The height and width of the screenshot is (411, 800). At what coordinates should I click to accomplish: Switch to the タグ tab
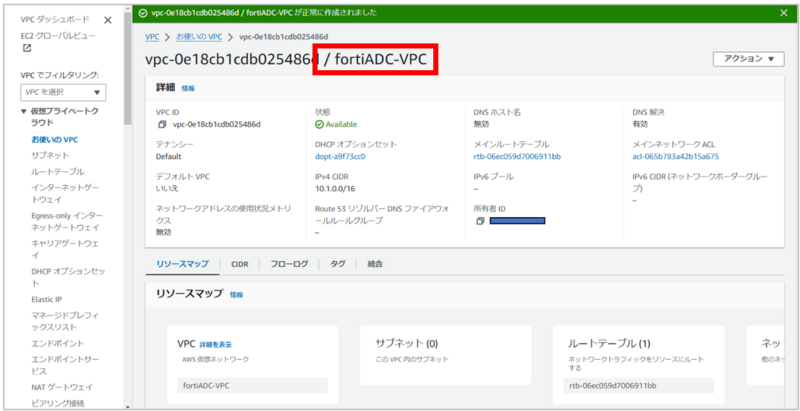click(x=338, y=264)
